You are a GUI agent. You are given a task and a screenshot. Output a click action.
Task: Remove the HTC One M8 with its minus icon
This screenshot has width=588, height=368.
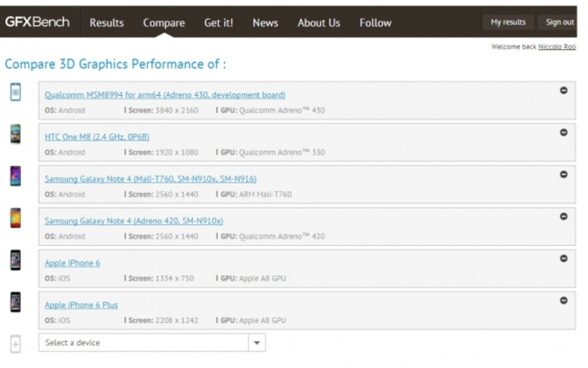click(563, 132)
